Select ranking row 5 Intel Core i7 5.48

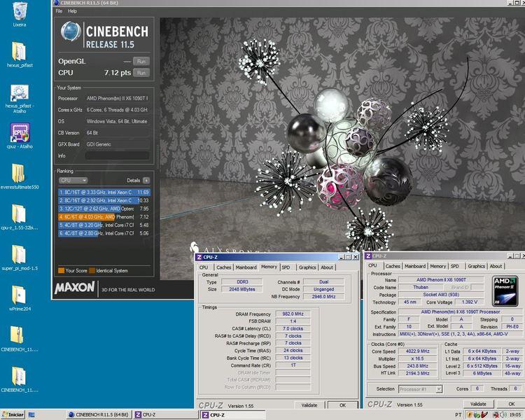(x=104, y=225)
